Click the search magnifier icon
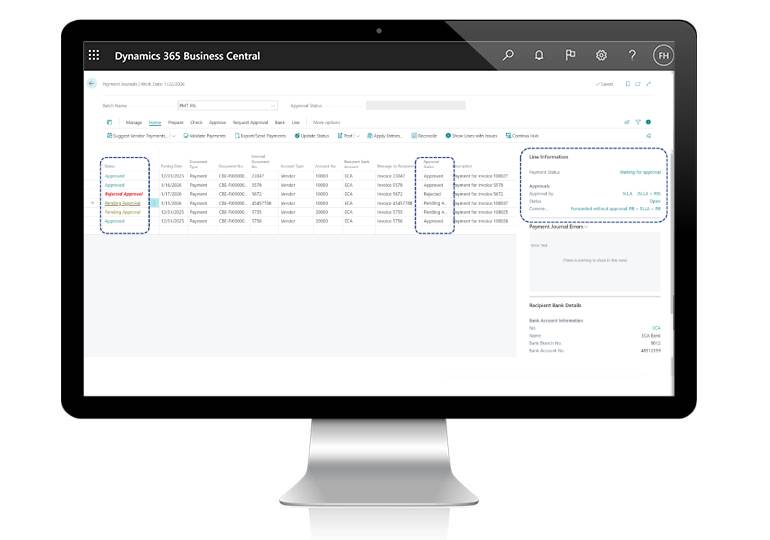The image size is (770, 540). pos(508,56)
